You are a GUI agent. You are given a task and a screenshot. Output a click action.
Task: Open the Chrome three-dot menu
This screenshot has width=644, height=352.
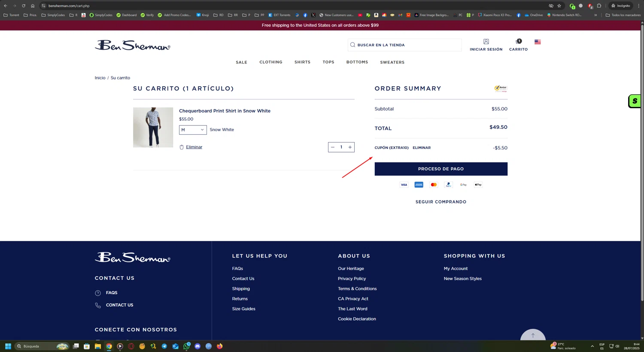point(638,6)
